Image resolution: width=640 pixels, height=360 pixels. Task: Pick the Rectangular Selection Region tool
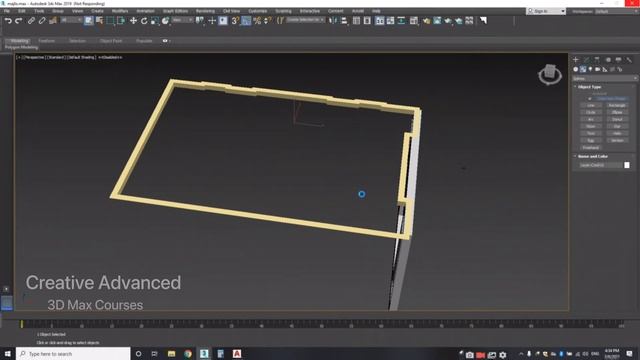click(x=110, y=21)
